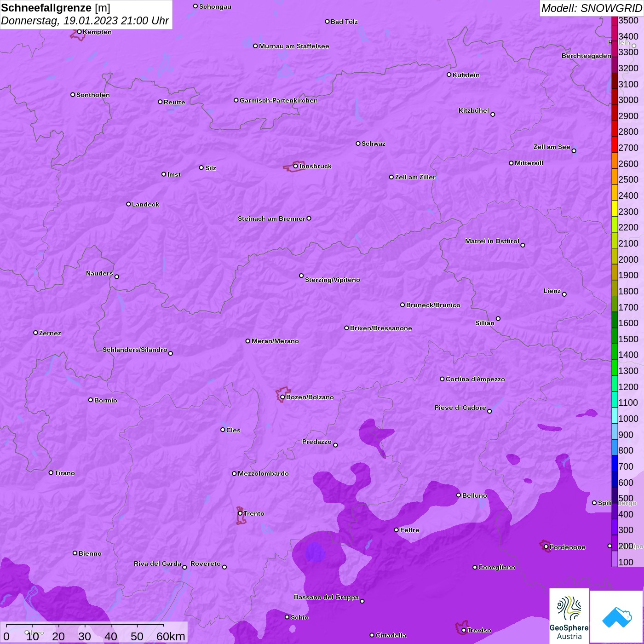644x644 pixels.
Task: Click the Zell am See marker dot
Action: click(574, 150)
